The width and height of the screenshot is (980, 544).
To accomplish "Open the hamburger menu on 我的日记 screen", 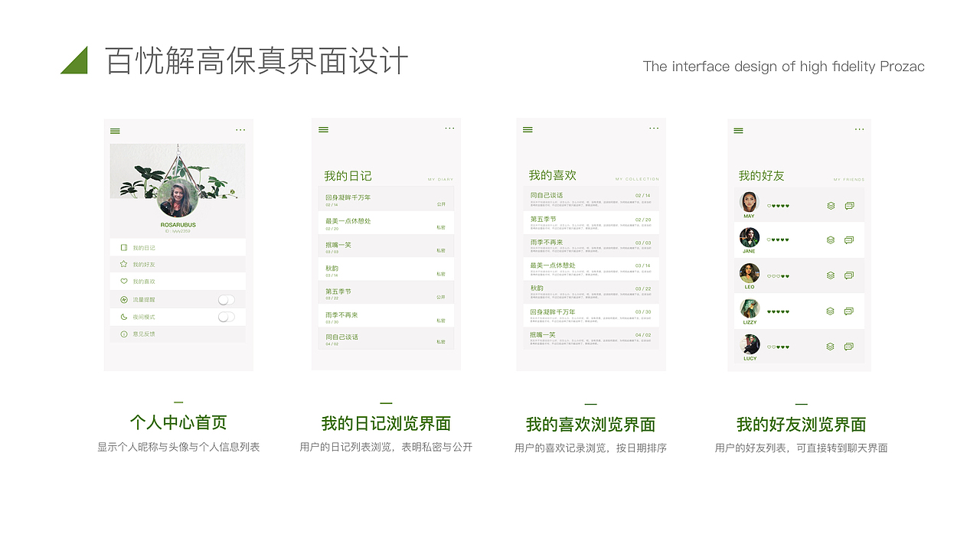I will tap(323, 129).
